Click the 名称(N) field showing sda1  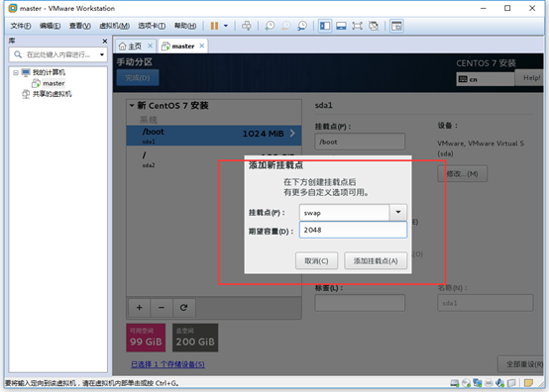point(486,303)
